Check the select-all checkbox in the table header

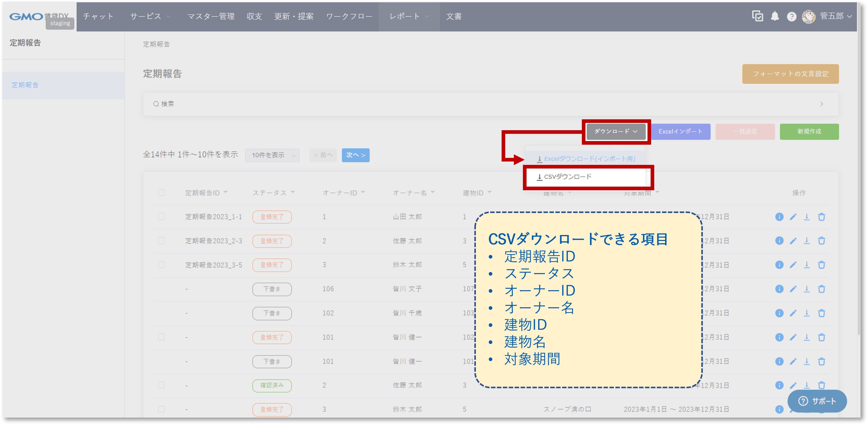point(161,193)
